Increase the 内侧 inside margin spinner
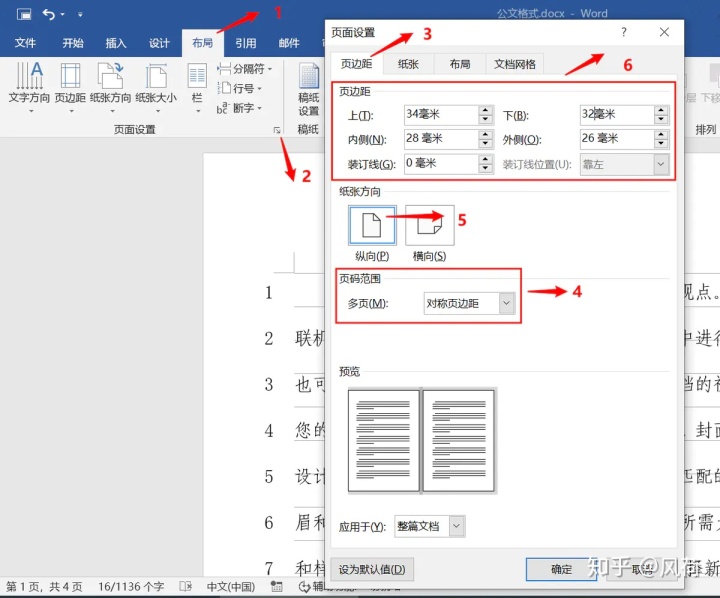 click(x=485, y=135)
